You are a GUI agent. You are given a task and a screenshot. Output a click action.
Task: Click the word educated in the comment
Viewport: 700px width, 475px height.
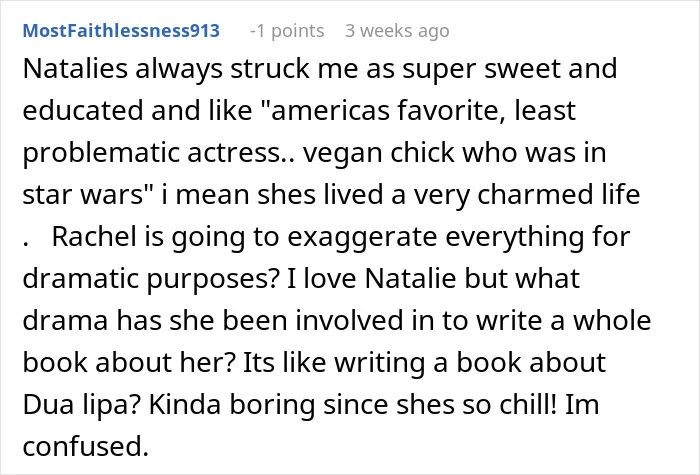point(83,110)
